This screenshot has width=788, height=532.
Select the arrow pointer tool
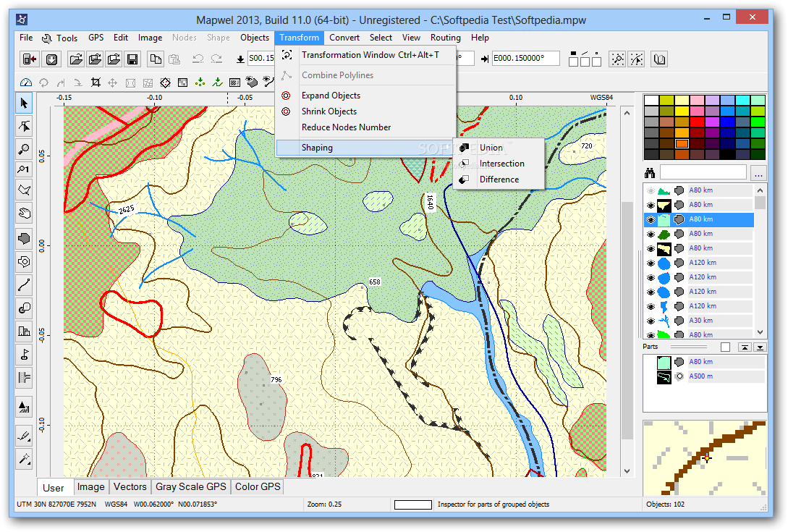24,104
